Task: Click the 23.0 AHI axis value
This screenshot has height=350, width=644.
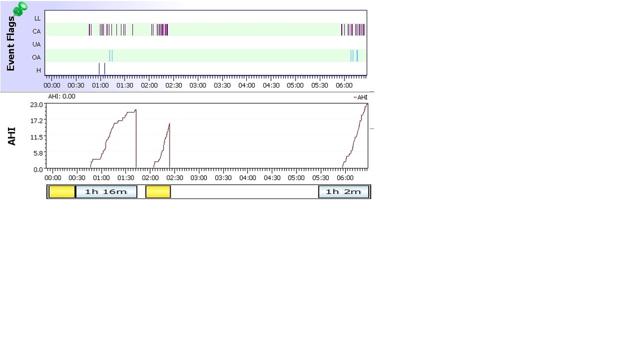Action: click(x=36, y=105)
